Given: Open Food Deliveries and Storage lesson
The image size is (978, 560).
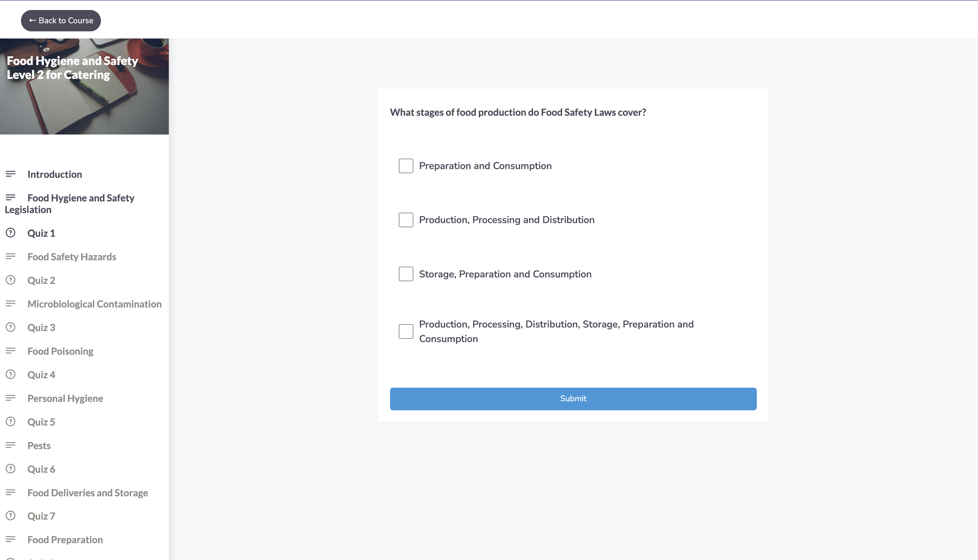Looking at the screenshot, I should (87, 493).
